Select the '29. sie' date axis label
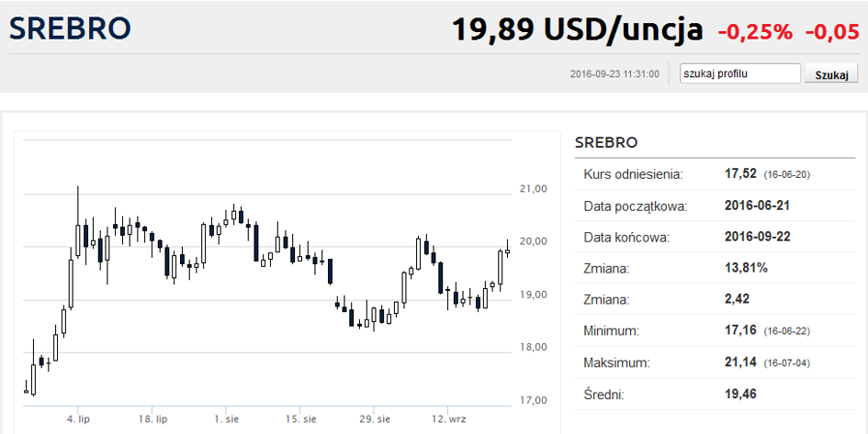Image resolution: width=868 pixels, height=434 pixels. (x=374, y=419)
